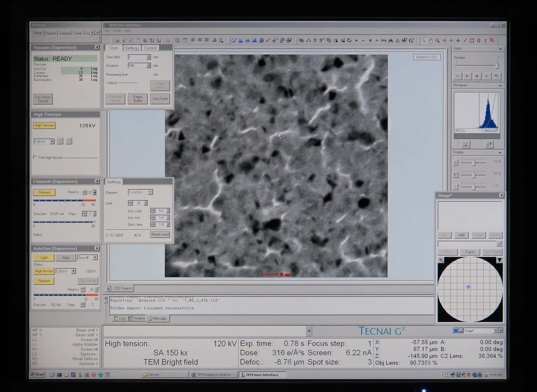Viewport: 537px width, 392px height.
Task: Collapse the Display panel
Action: 500,152
